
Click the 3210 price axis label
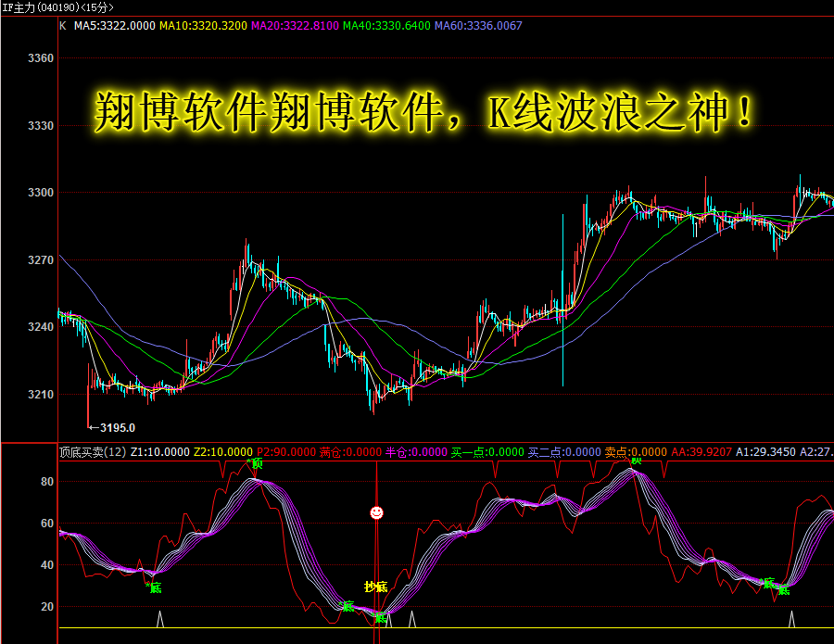click(41, 395)
